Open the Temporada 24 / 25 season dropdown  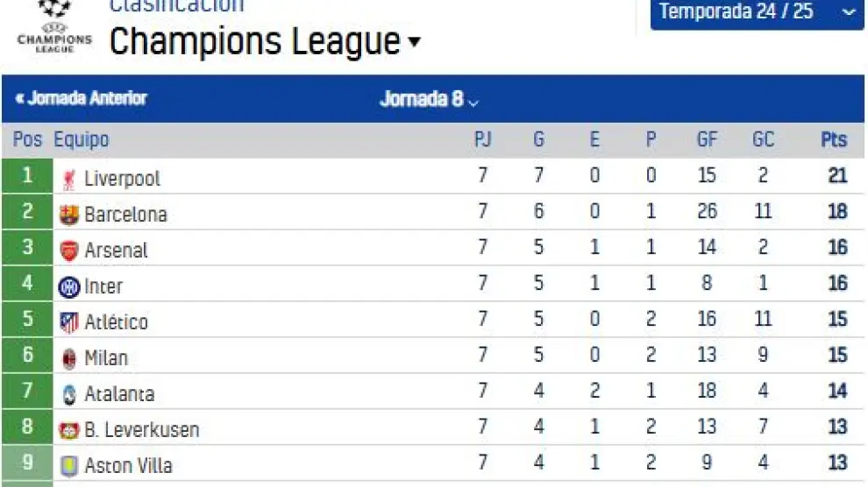757,12
